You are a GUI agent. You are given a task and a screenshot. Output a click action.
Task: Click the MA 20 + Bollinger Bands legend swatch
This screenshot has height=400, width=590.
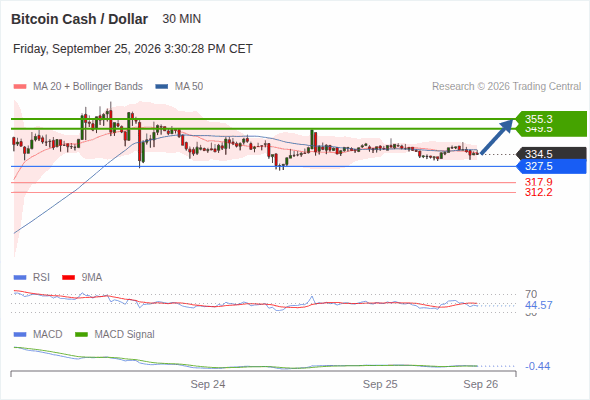pyautogui.click(x=20, y=87)
